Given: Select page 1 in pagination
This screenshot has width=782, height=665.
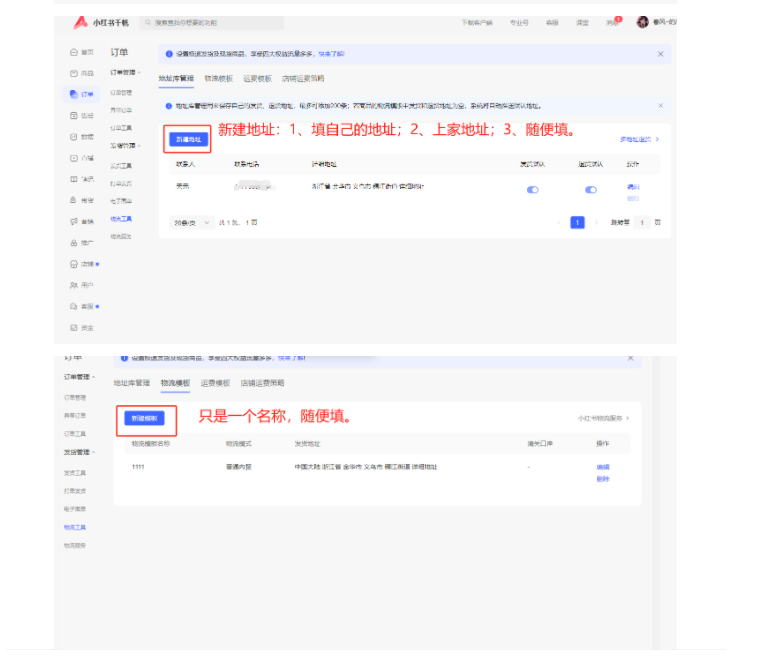Looking at the screenshot, I should pos(577,222).
